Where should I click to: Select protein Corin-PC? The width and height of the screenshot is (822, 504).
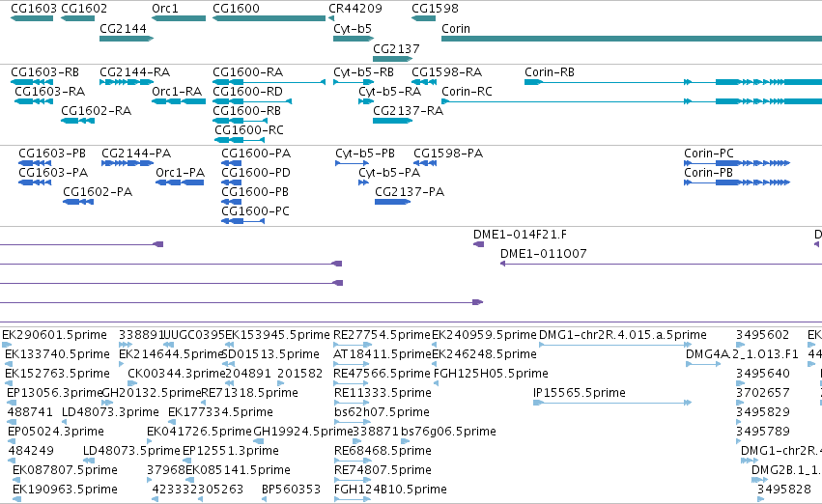[737, 163]
